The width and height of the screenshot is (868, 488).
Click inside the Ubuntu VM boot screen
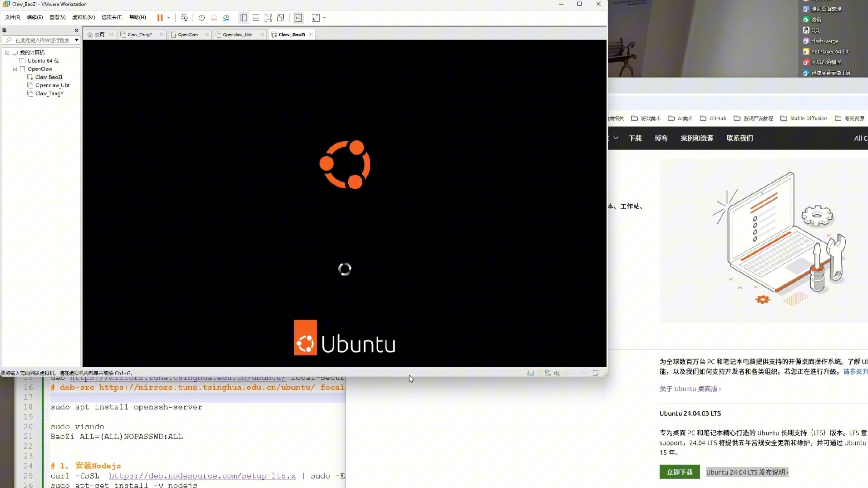[x=345, y=203]
